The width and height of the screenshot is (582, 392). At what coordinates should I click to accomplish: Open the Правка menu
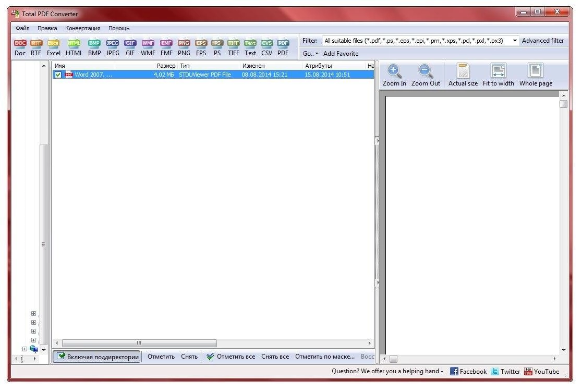(47, 28)
